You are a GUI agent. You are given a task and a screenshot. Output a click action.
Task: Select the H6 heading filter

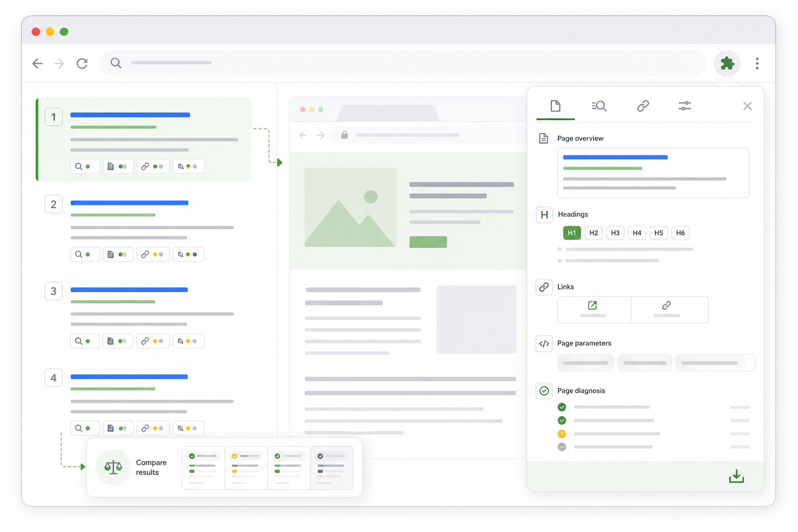coord(681,233)
